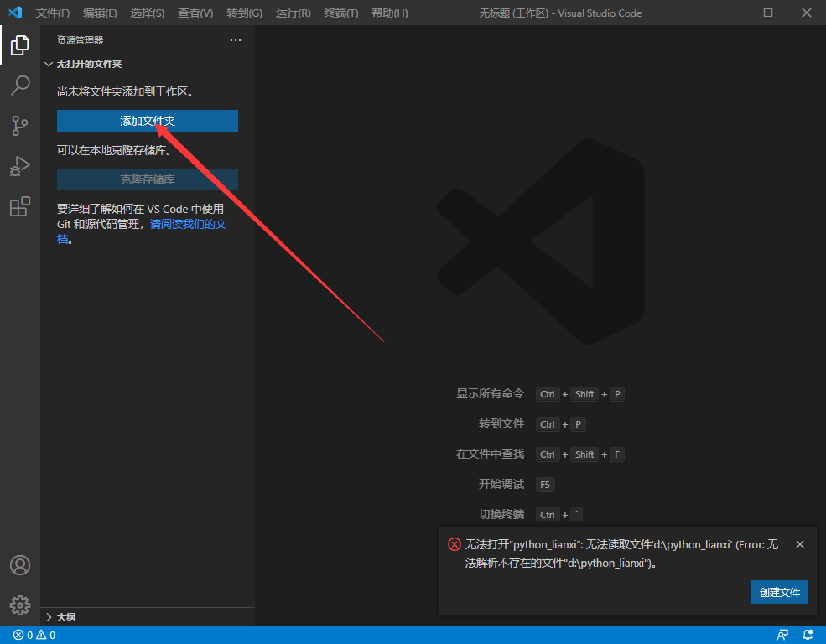Click the VS Code logo in title bar
Image resolution: width=826 pixels, height=644 pixels.
click(x=15, y=13)
